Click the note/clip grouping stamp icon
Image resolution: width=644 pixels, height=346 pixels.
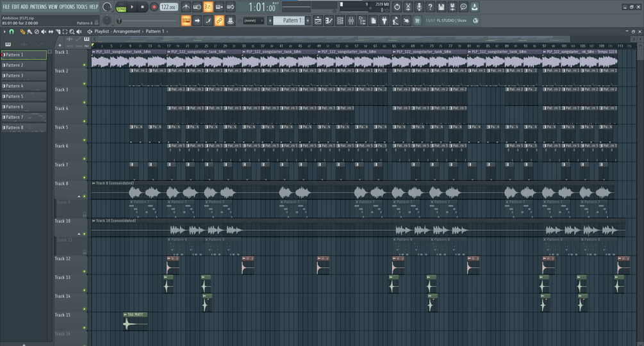231,21
